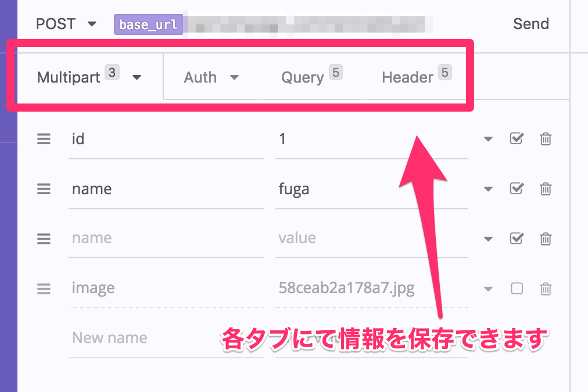This screenshot has height=392, width=588.
Task: Grab drag handle of empty value row
Action: [x=44, y=239]
